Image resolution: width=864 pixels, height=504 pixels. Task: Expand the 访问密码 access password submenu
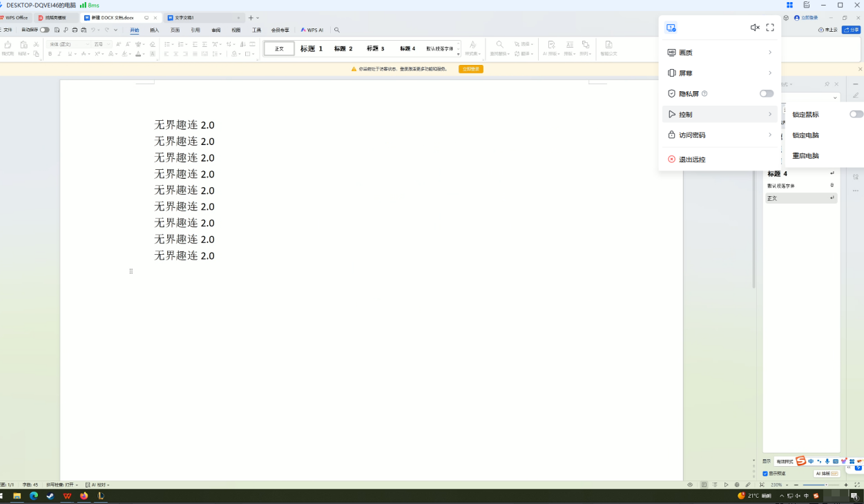point(720,135)
